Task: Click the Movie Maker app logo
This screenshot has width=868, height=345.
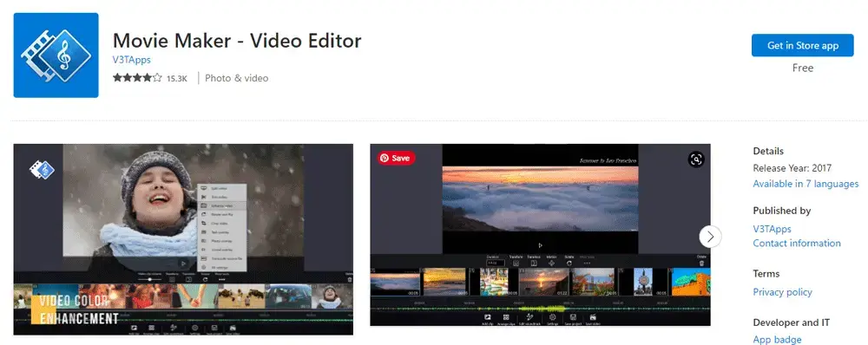Action: [56, 55]
